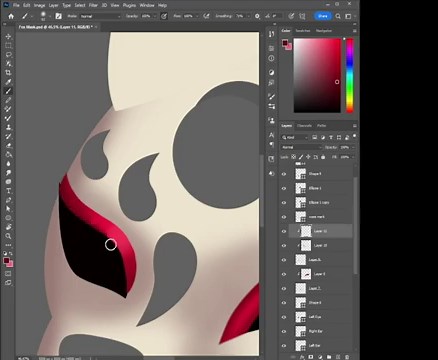Select the Lasso tool

(9, 55)
